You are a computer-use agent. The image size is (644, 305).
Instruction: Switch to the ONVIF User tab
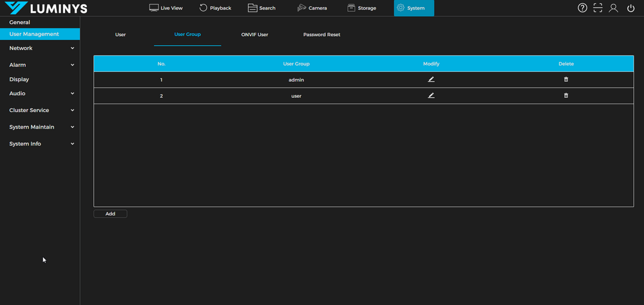tap(254, 35)
